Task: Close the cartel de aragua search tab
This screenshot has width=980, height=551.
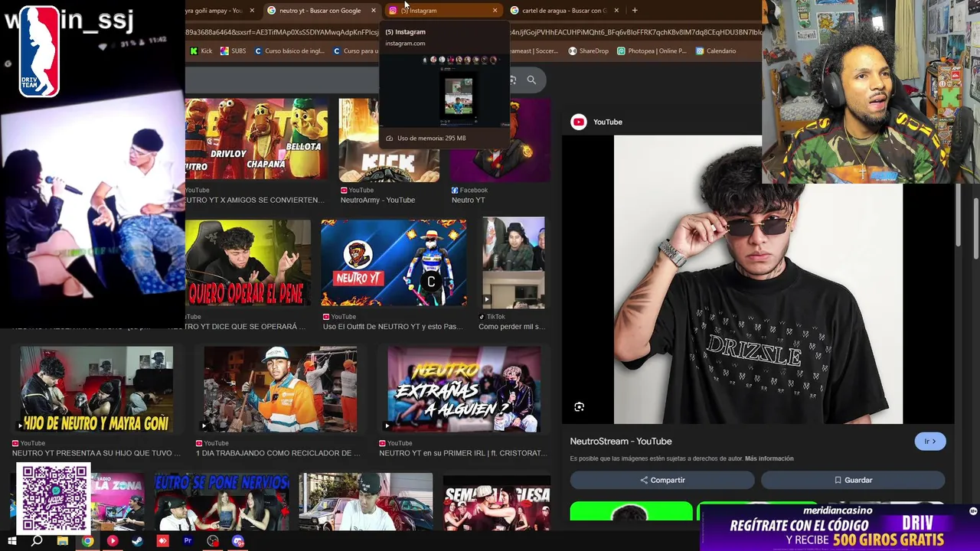Action: coord(616,11)
